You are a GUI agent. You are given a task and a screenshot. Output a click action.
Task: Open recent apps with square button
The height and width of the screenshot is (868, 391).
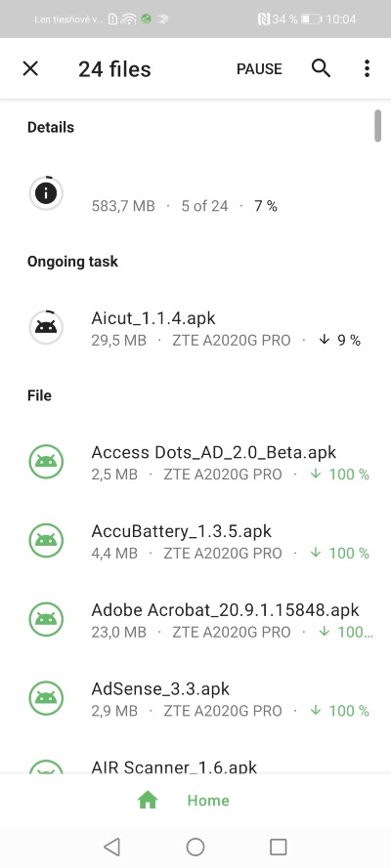click(x=278, y=847)
